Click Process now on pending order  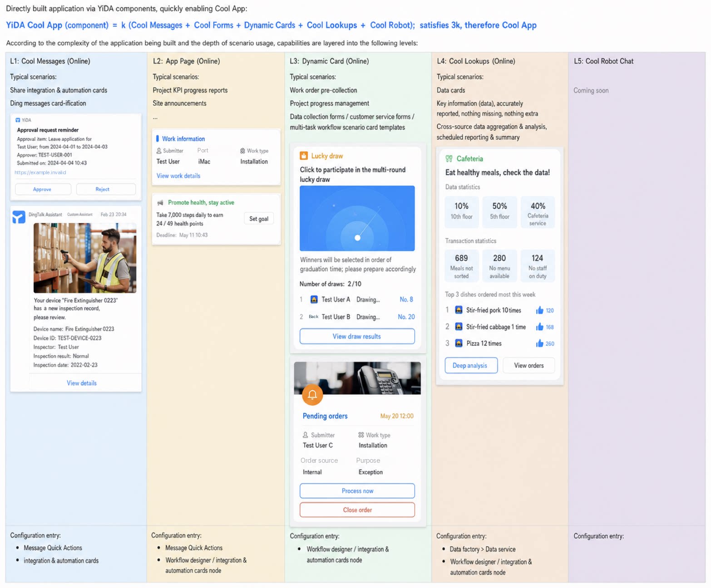[x=357, y=491]
